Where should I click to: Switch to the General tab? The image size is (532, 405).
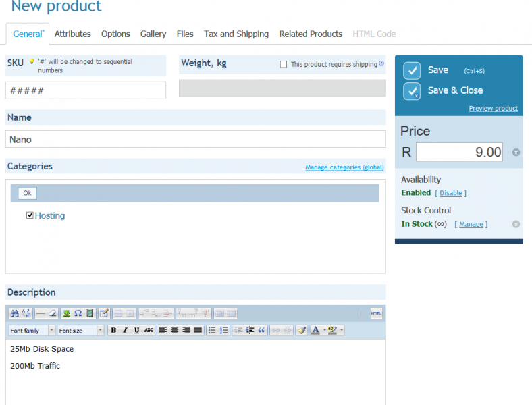[x=28, y=34]
